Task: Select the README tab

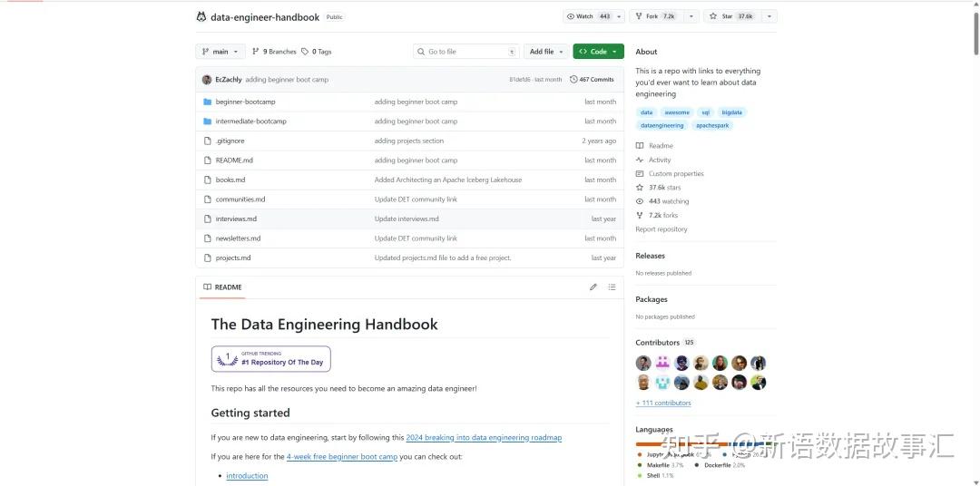Action: (222, 287)
